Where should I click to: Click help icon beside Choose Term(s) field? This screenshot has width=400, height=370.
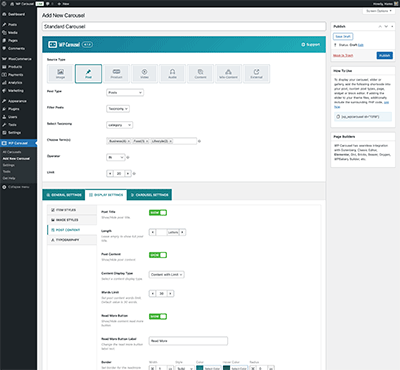tap(199, 141)
